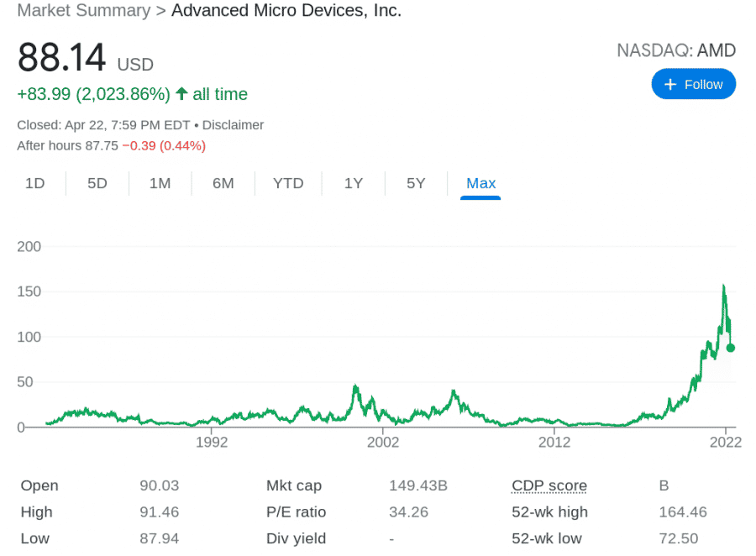Open the Disclaimer link
This screenshot has height=556, width=756.
[233, 125]
